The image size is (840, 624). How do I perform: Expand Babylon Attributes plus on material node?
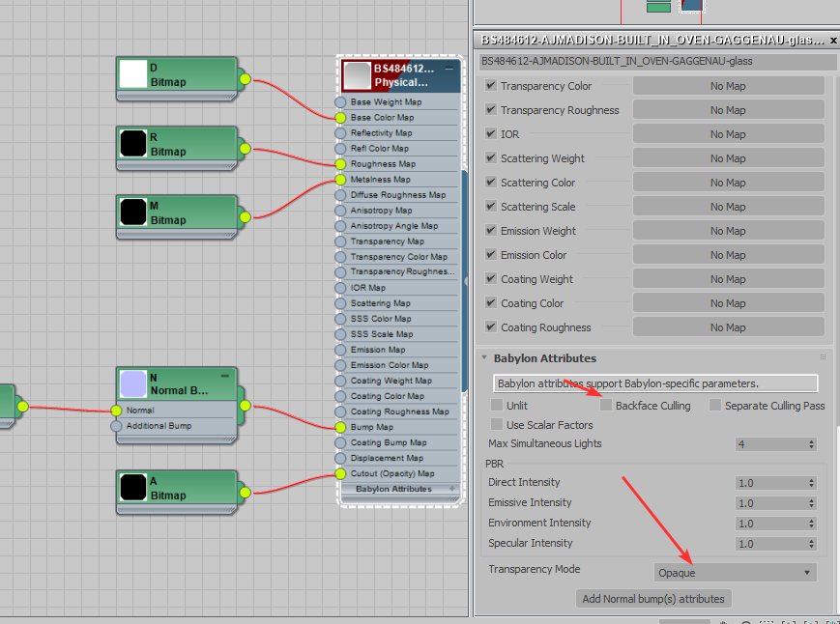tap(451, 489)
